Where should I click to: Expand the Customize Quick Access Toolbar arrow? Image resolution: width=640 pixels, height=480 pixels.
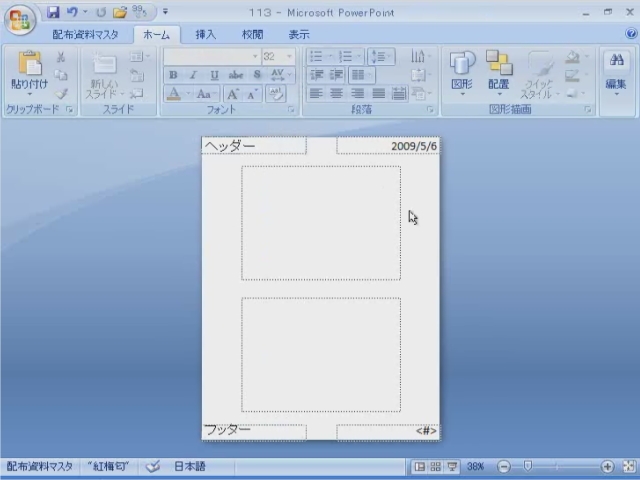pos(165,13)
